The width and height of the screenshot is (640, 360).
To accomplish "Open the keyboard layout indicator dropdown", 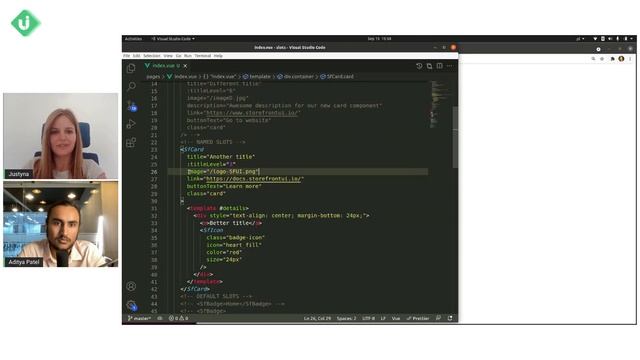I will (580, 39).
